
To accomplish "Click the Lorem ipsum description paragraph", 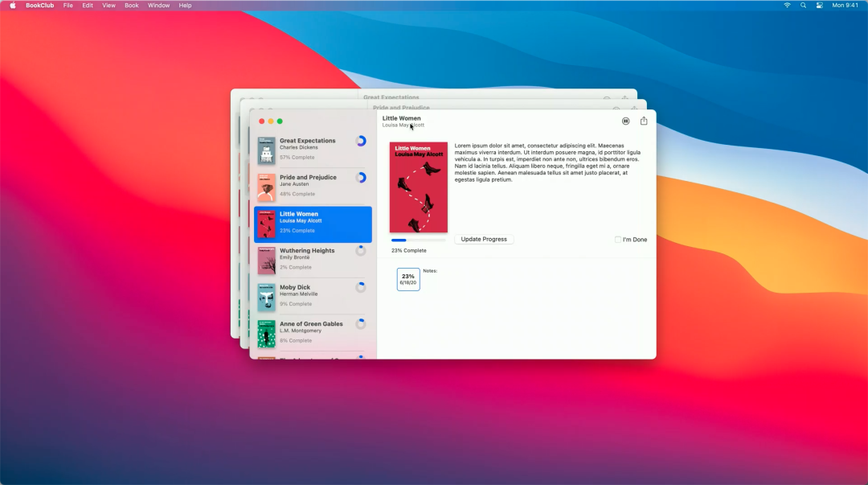I will pyautogui.click(x=548, y=162).
